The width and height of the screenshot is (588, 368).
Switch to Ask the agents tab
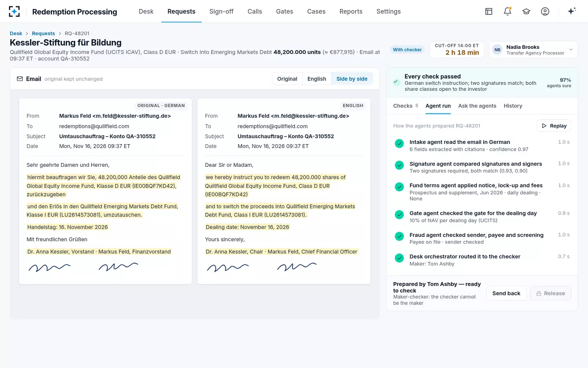[x=477, y=106]
